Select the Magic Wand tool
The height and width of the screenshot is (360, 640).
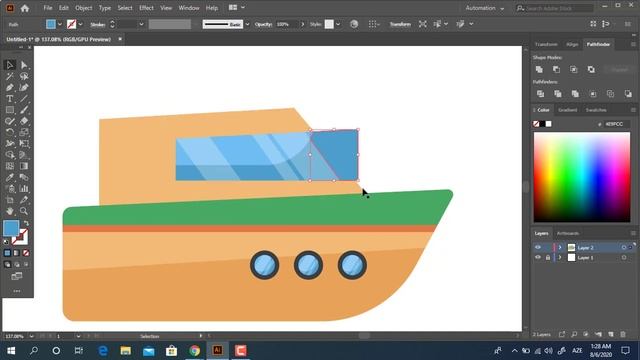coord(10,76)
